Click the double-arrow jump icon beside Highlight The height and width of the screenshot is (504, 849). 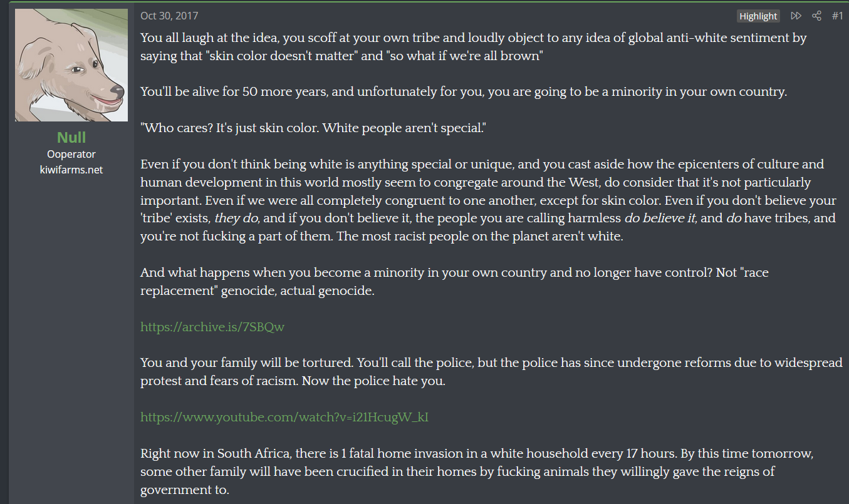[796, 16]
